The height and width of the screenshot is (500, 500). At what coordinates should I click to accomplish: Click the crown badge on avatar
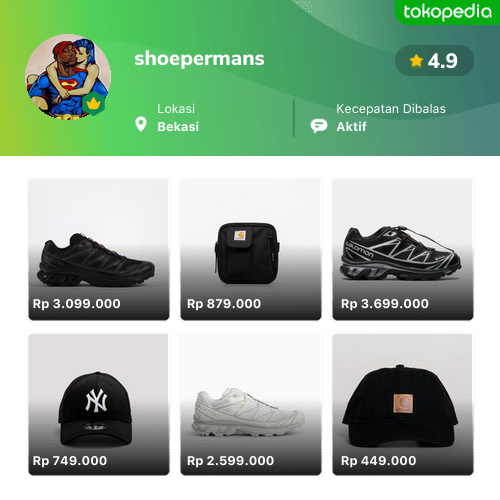(x=94, y=104)
